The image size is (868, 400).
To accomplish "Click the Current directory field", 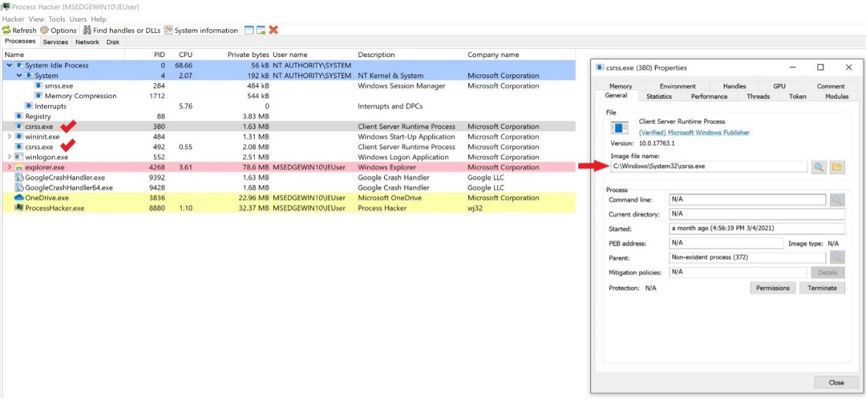I will (x=757, y=214).
